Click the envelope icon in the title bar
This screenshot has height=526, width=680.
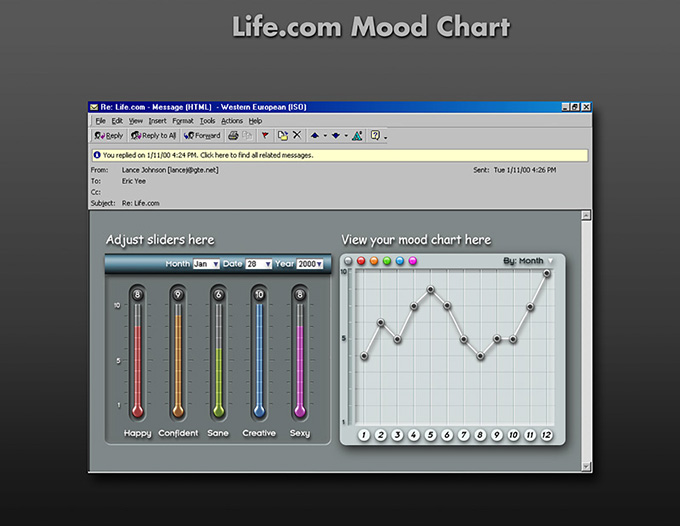[x=94, y=107]
